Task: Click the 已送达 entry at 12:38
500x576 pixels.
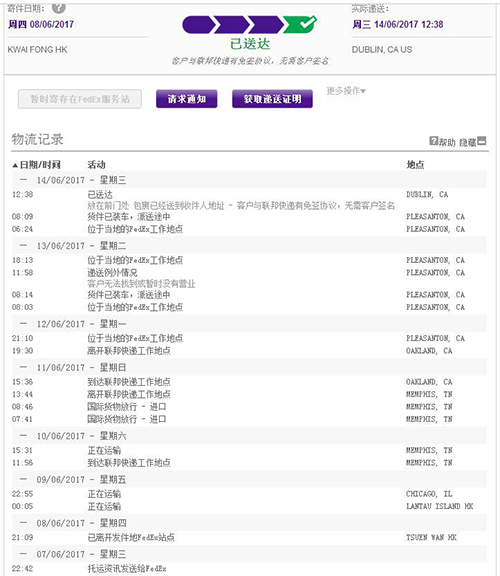Action: pyautogui.click(x=100, y=195)
